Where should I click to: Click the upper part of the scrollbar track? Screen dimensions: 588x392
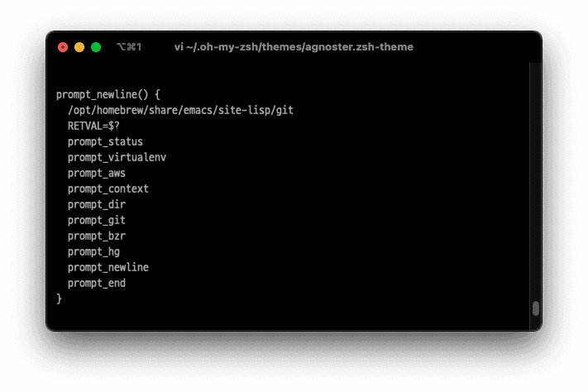coord(535,124)
